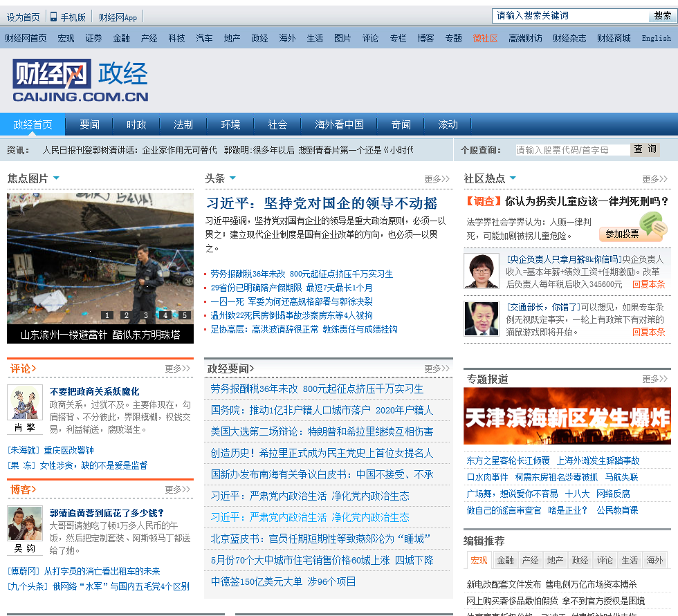This screenshot has height=616, width=678.
Task: Open 不要把政商关系妖魔化 commentary
Action: click(94, 391)
